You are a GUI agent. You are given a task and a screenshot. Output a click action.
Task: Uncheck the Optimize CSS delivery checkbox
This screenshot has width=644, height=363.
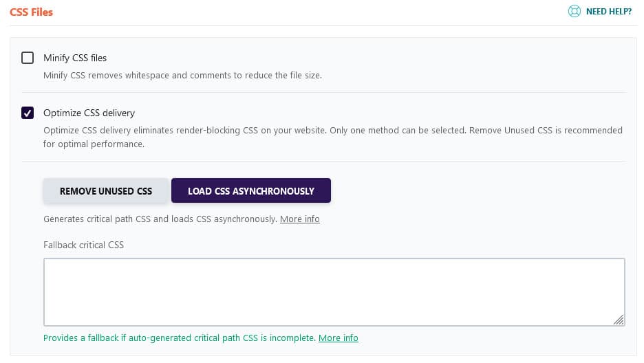coord(28,113)
